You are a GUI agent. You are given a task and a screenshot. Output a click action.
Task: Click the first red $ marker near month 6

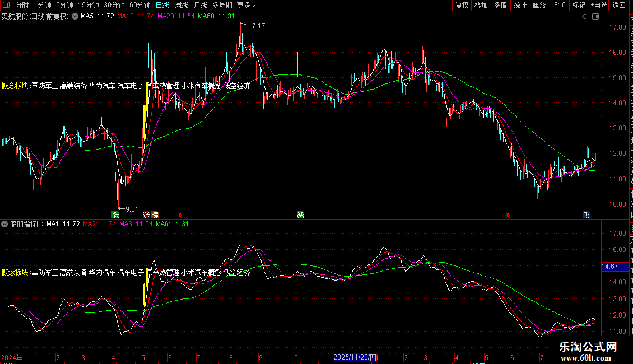[180, 216]
